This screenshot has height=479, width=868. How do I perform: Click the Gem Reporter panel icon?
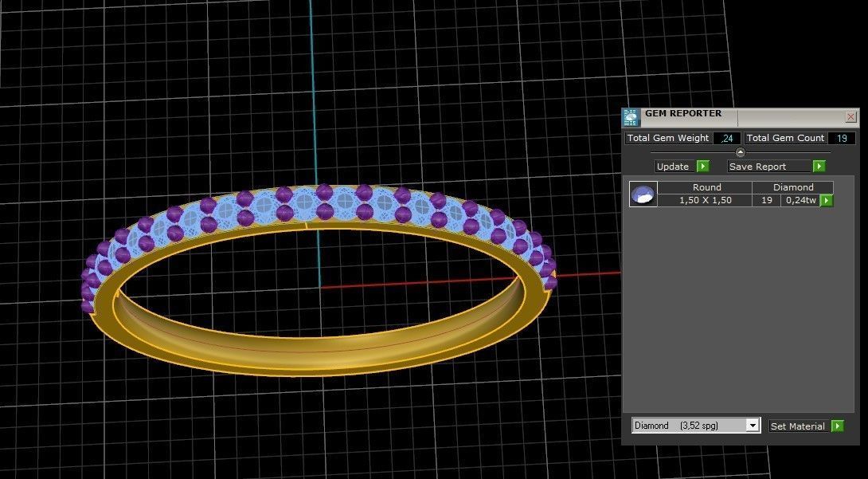point(631,118)
